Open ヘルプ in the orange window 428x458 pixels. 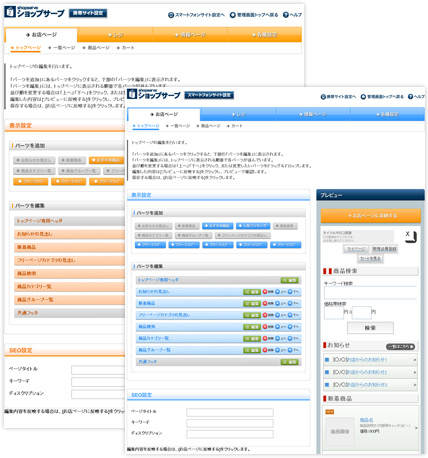(x=292, y=15)
